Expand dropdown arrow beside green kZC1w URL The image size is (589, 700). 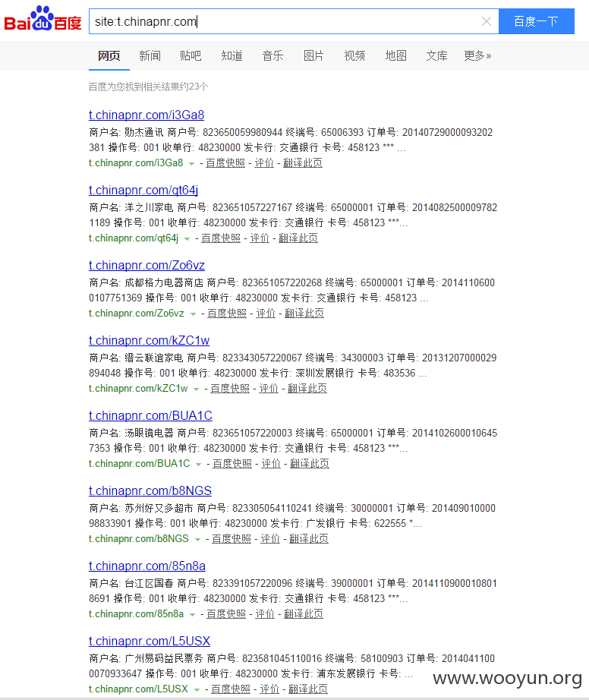click(x=196, y=389)
